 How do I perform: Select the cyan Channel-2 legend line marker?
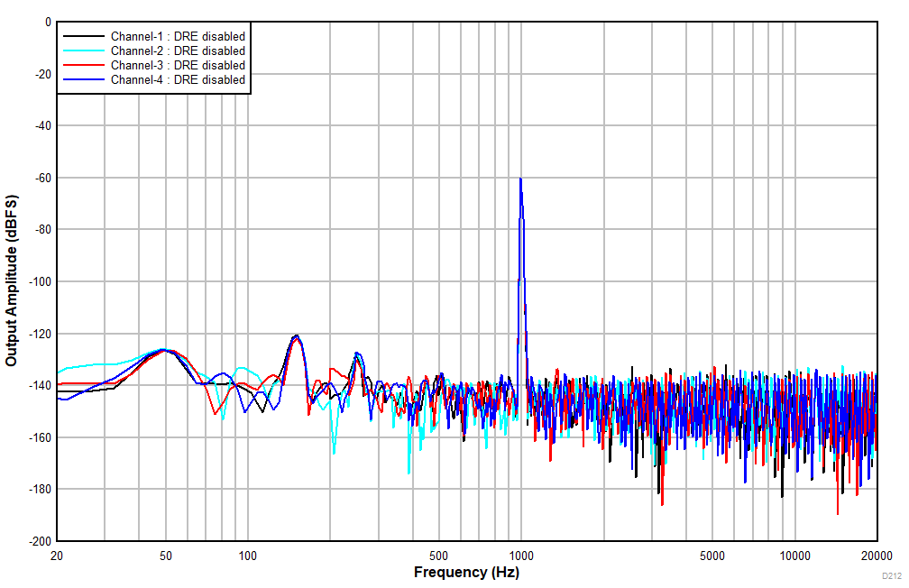tap(86, 51)
